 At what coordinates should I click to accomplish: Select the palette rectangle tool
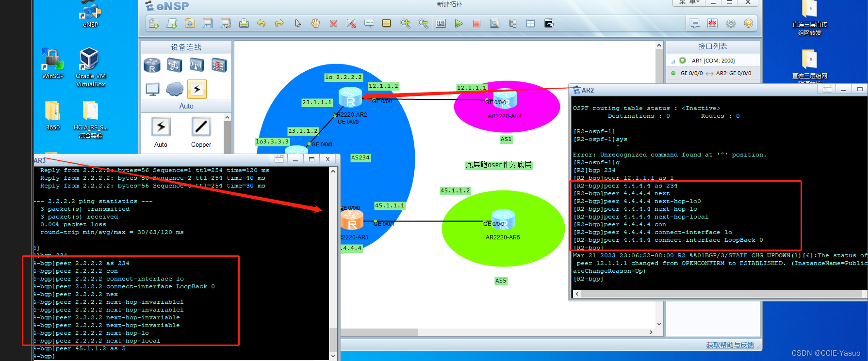[x=387, y=23]
